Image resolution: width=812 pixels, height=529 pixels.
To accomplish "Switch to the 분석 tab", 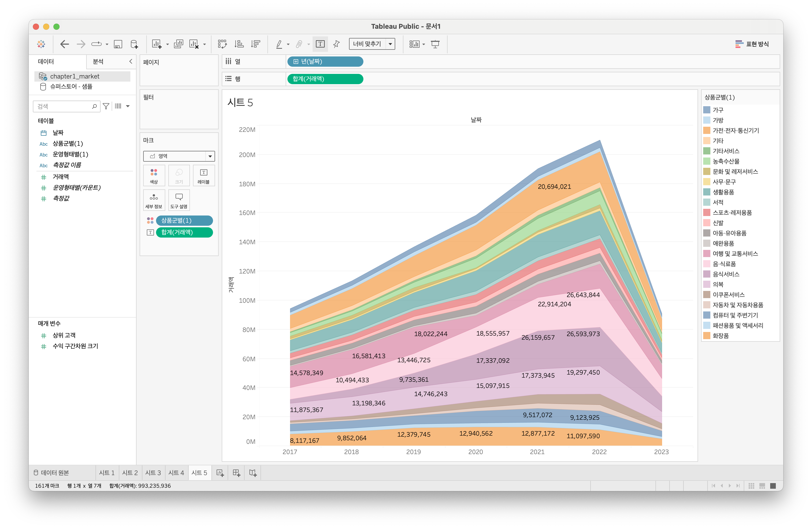I will pos(98,61).
